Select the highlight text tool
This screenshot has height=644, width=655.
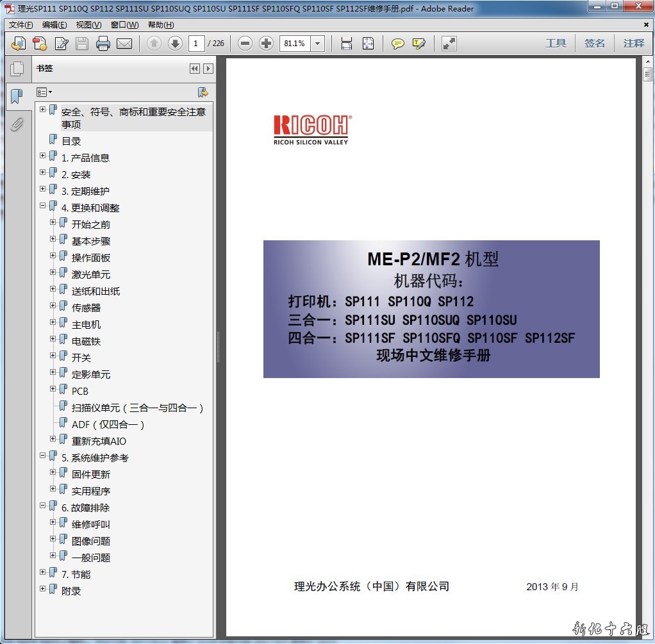(x=419, y=44)
